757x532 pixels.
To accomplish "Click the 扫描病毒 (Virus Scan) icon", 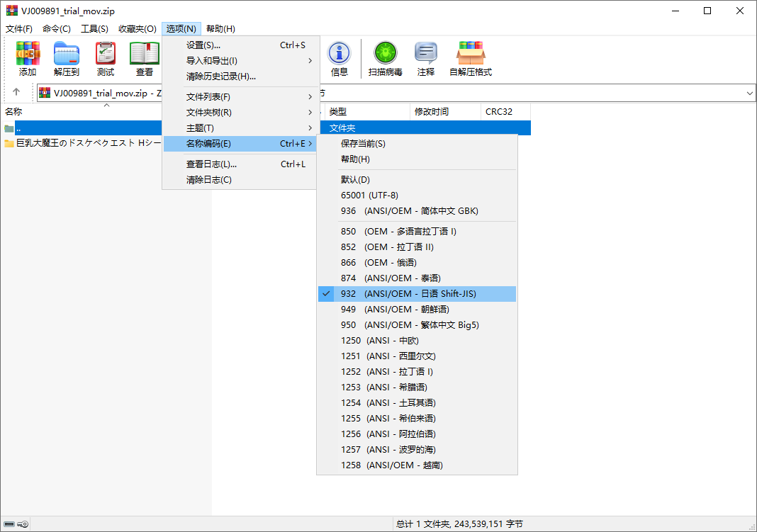I will click(385, 58).
